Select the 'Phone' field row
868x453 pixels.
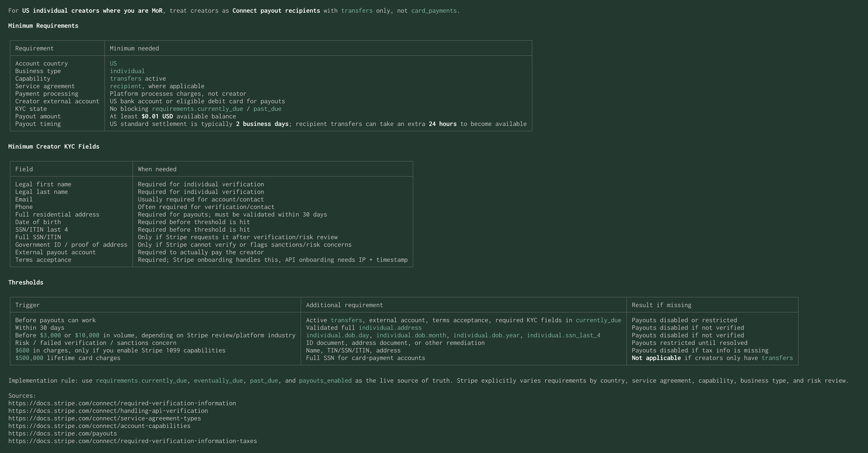[24, 207]
